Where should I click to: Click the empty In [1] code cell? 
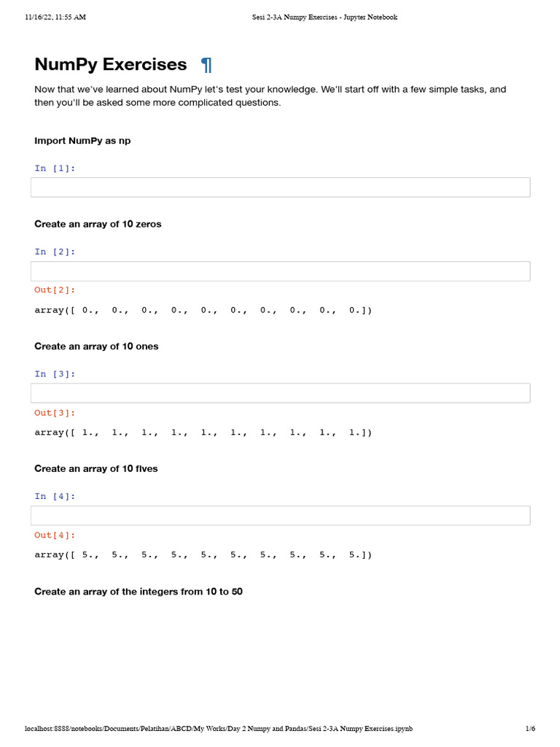(x=280, y=187)
